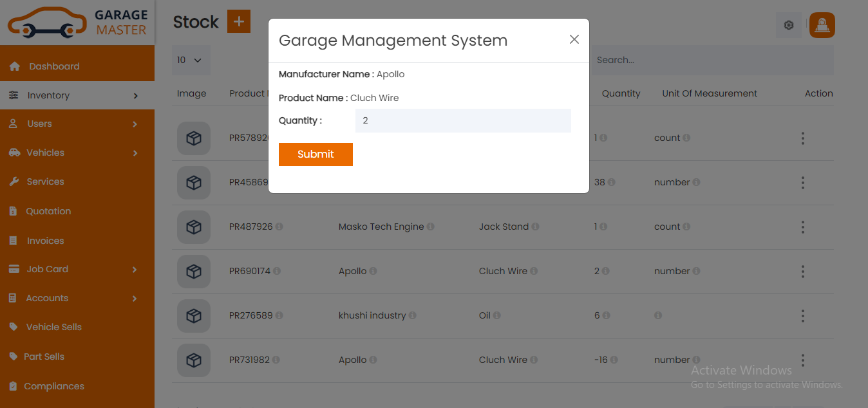Open the settings gear icon
The image size is (868, 408).
click(x=789, y=26)
